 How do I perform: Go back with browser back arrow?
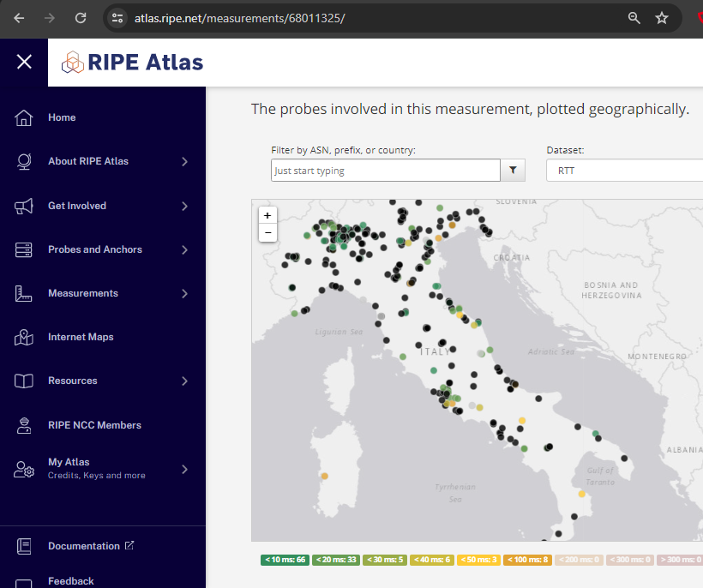point(19,18)
